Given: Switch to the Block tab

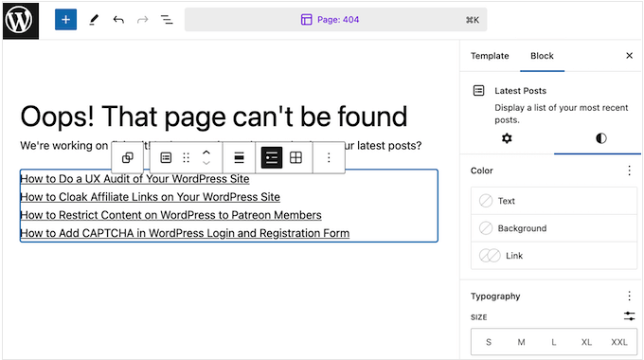Looking at the screenshot, I should point(542,56).
